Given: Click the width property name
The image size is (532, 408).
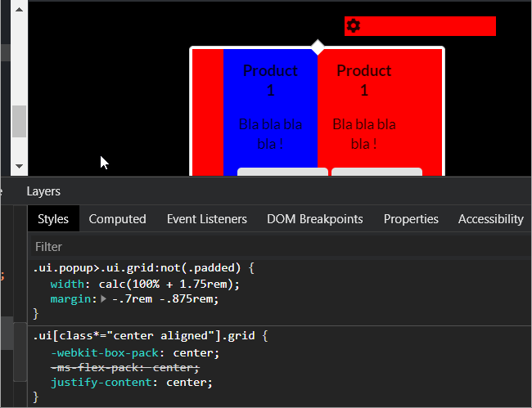Looking at the screenshot, I should coord(67,284).
